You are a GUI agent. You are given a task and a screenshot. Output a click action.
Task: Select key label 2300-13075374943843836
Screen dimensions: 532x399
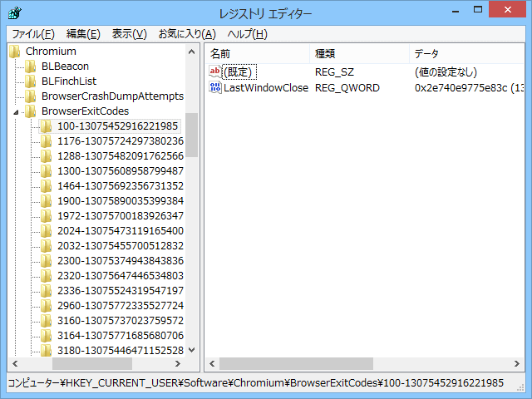point(121,260)
